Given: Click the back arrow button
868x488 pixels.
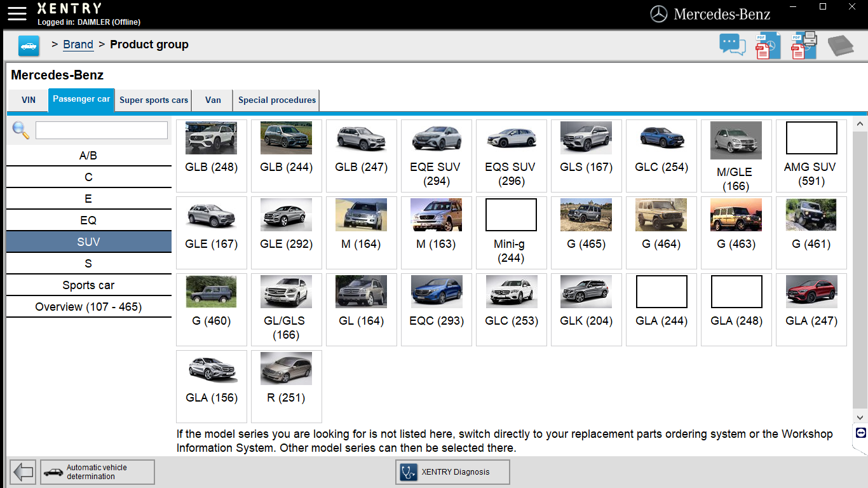Looking at the screenshot, I should (x=23, y=472).
